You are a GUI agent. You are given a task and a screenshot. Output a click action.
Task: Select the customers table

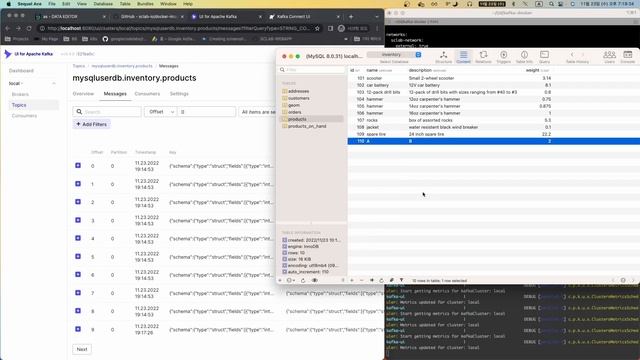click(x=299, y=98)
